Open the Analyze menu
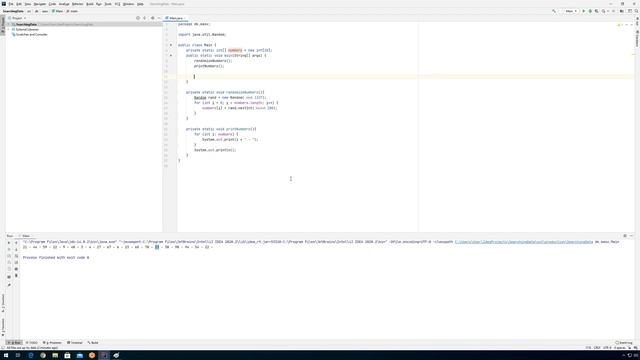 64,4
